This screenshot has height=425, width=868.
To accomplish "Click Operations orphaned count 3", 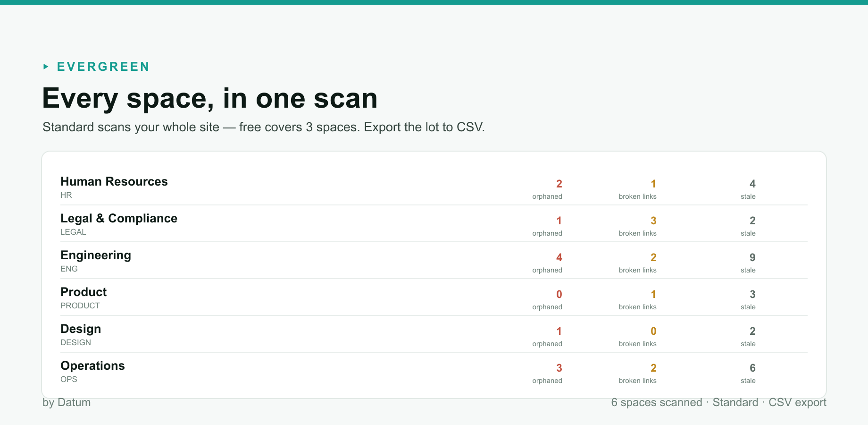I will click(x=559, y=368).
